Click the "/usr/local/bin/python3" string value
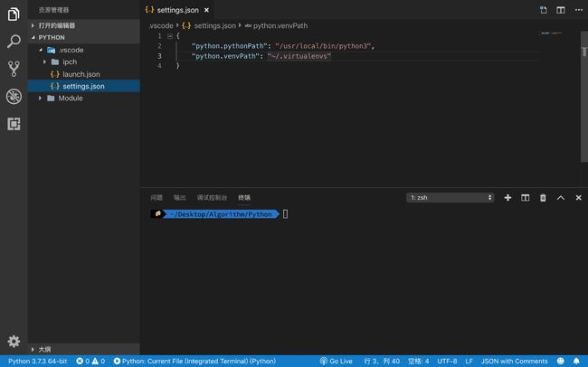 [x=323, y=46]
